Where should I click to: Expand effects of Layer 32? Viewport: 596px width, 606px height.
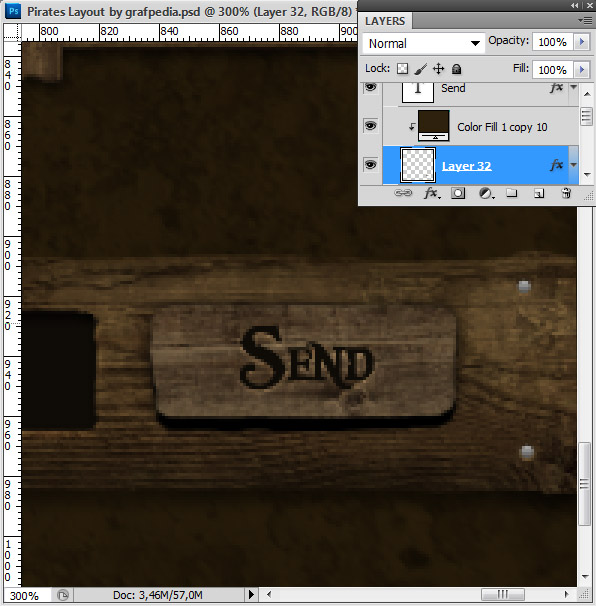click(574, 165)
